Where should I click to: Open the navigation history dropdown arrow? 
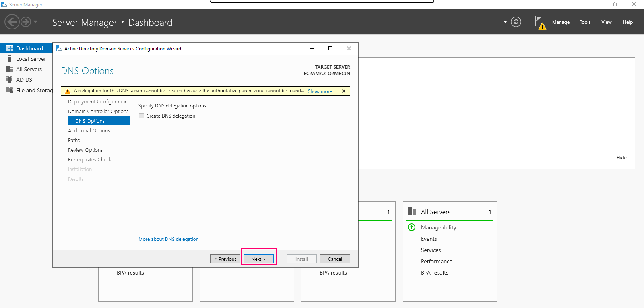35,22
